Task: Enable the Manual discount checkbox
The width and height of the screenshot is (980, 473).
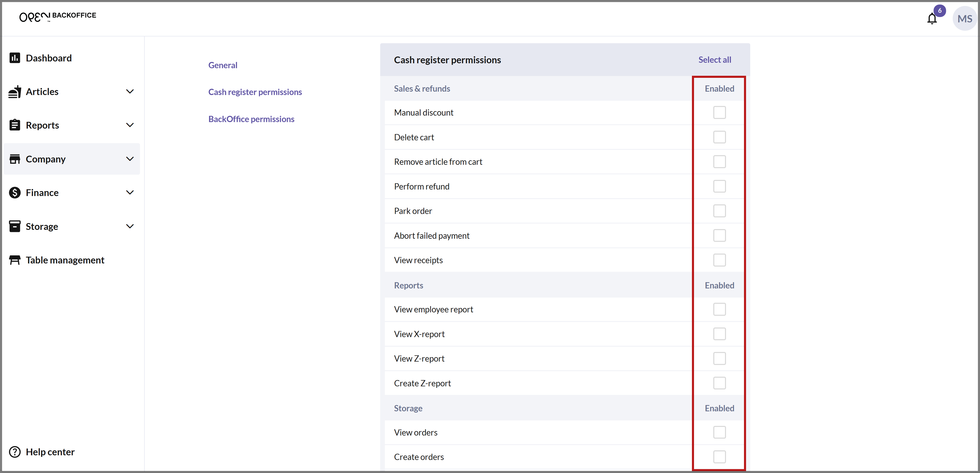Action: (x=719, y=112)
